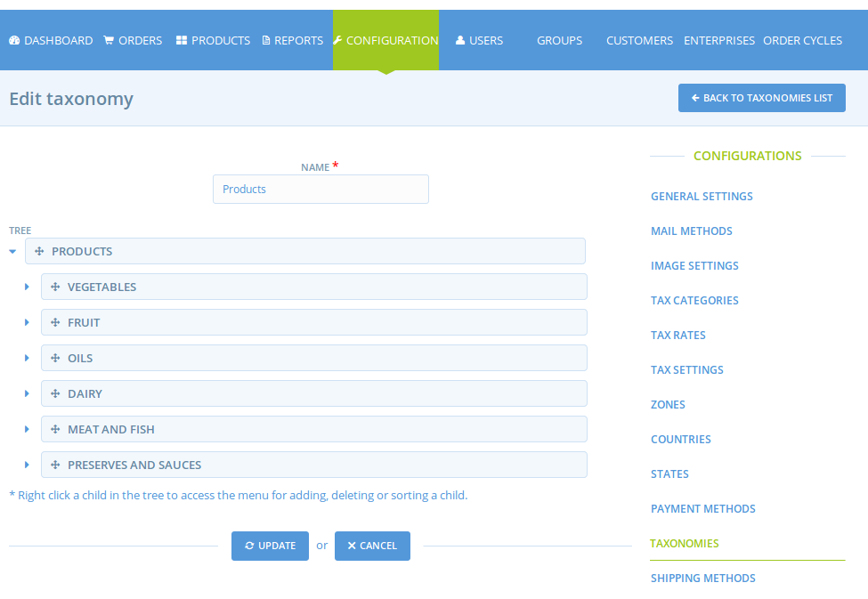The height and width of the screenshot is (599, 868).
Task: Open Image Settings configuration link
Action: 694,266
